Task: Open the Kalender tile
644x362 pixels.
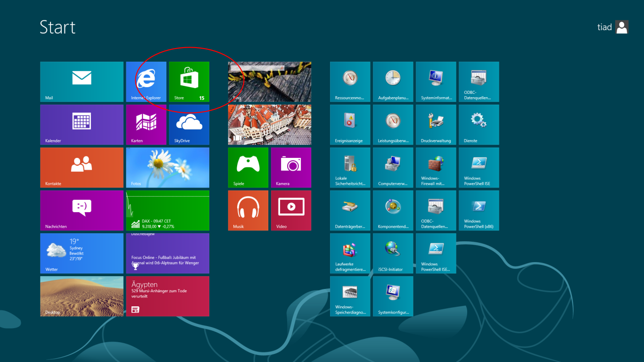Action: 82,124
